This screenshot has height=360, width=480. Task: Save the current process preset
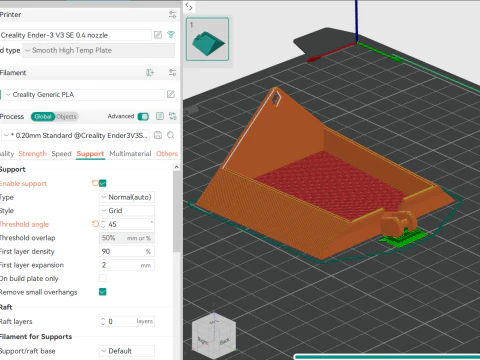158,135
